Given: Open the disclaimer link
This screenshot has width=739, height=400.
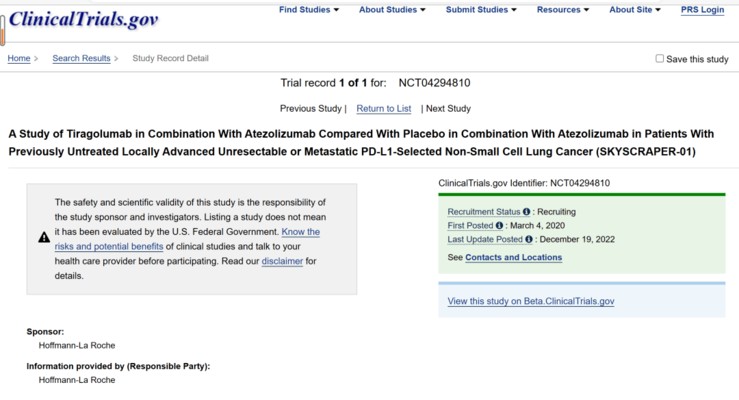Looking at the screenshot, I should (x=282, y=261).
